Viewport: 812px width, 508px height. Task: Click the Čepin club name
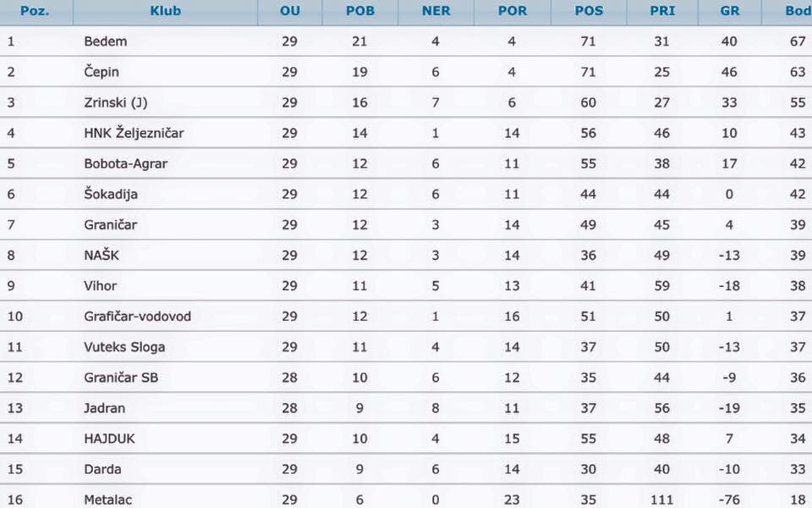pos(101,72)
